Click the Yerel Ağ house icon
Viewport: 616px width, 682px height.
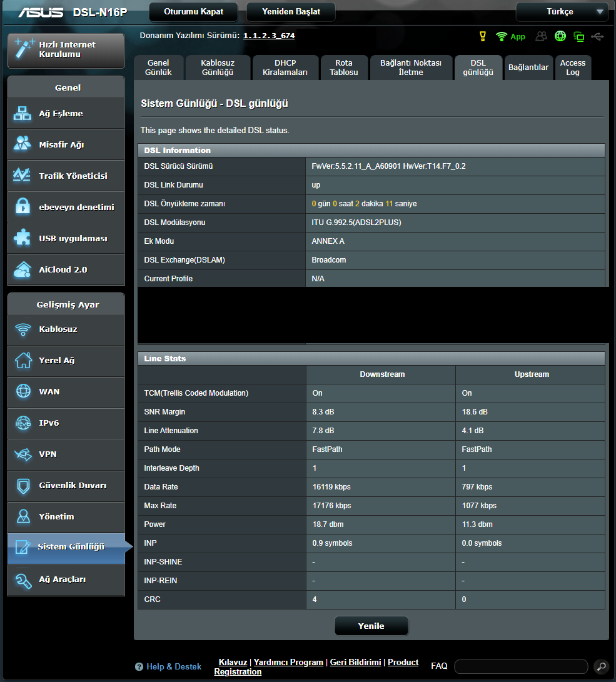[24, 360]
